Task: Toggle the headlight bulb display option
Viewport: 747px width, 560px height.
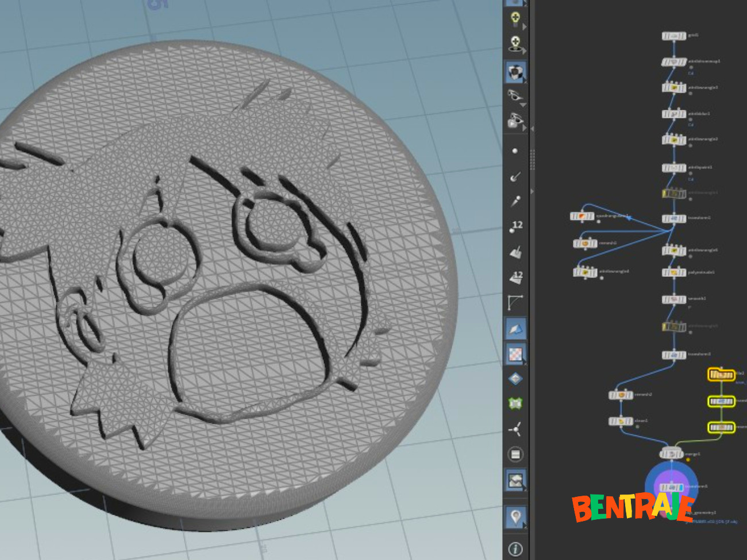Action: pos(515,18)
